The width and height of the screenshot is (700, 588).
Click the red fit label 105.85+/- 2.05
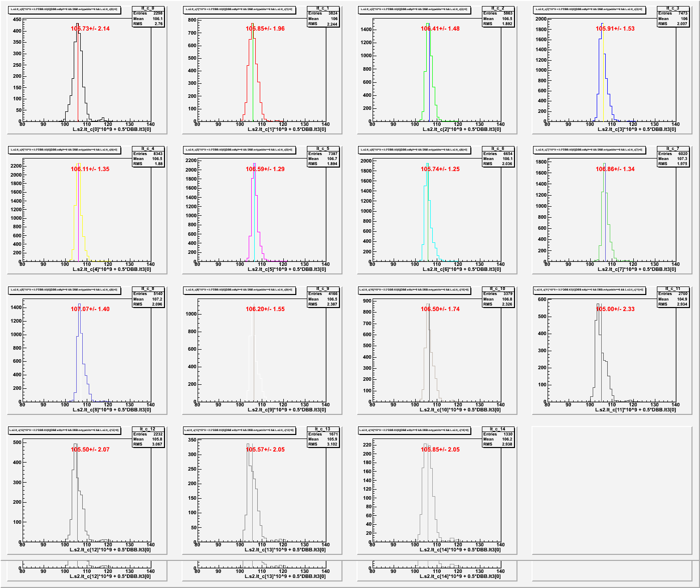pyautogui.click(x=440, y=450)
